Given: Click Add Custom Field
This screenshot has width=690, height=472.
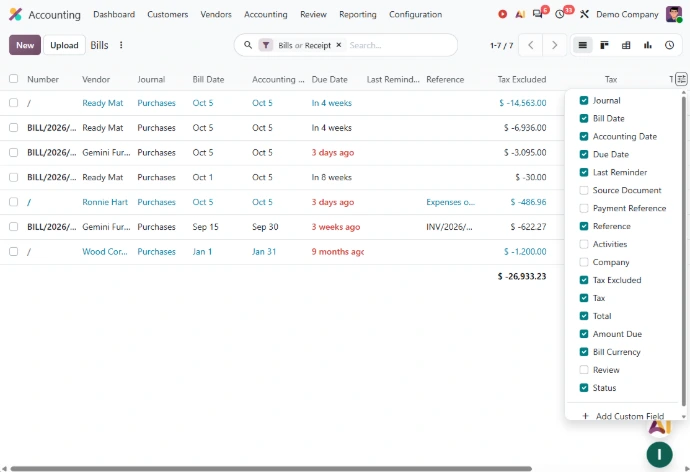Looking at the screenshot, I should coord(629,416).
